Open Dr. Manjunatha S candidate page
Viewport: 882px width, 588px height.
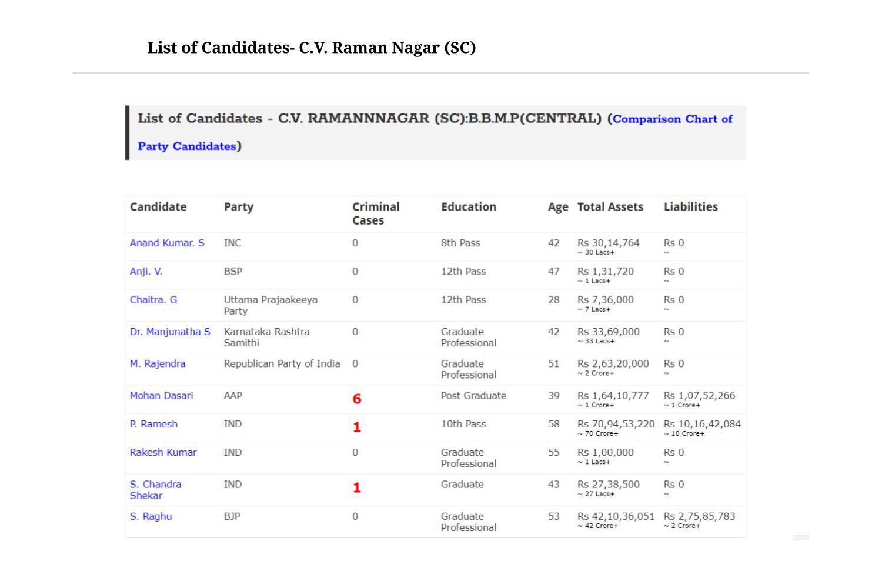coord(170,332)
